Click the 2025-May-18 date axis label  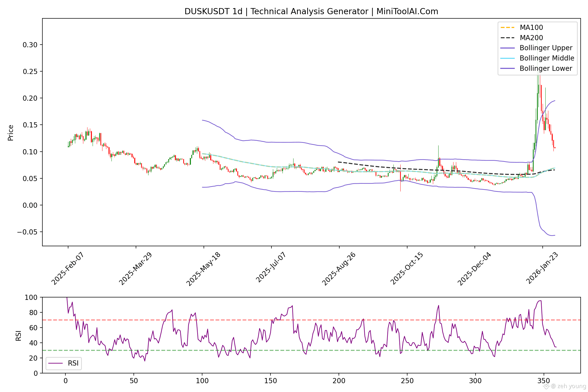pos(203,269)
